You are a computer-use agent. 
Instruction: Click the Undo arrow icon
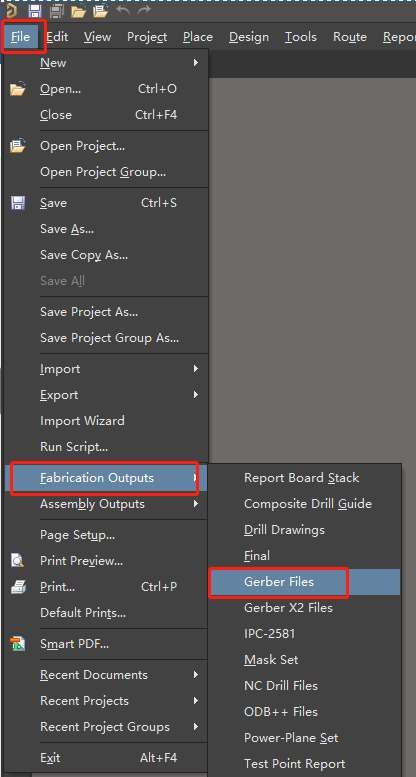123,10
